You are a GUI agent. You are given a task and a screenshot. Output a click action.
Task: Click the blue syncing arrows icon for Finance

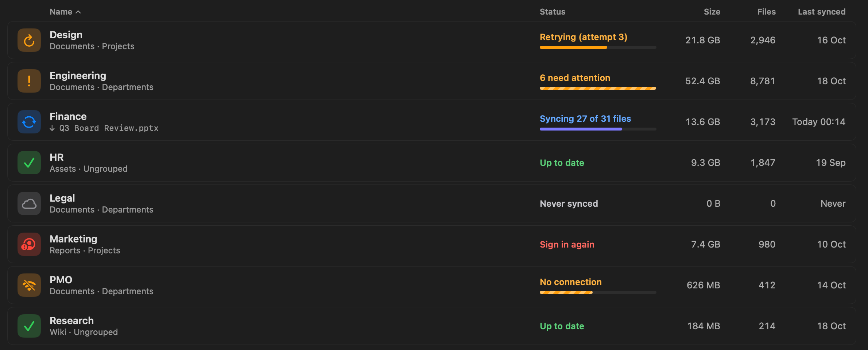[x=29, y=122]
